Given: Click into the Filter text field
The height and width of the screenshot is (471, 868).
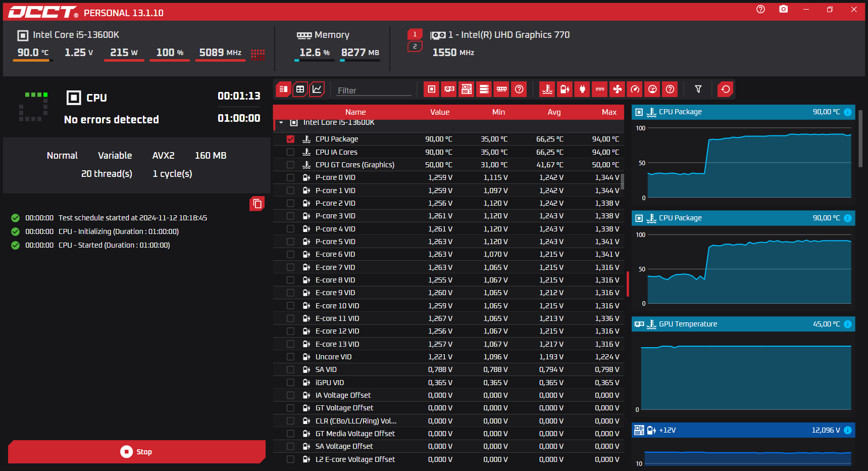Looking at the screenshot, I should tap(374, 90).
